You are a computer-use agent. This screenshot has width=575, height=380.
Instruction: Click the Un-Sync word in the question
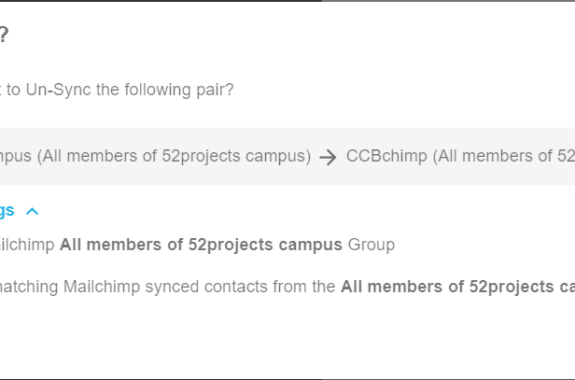click(x=58, y=90)
